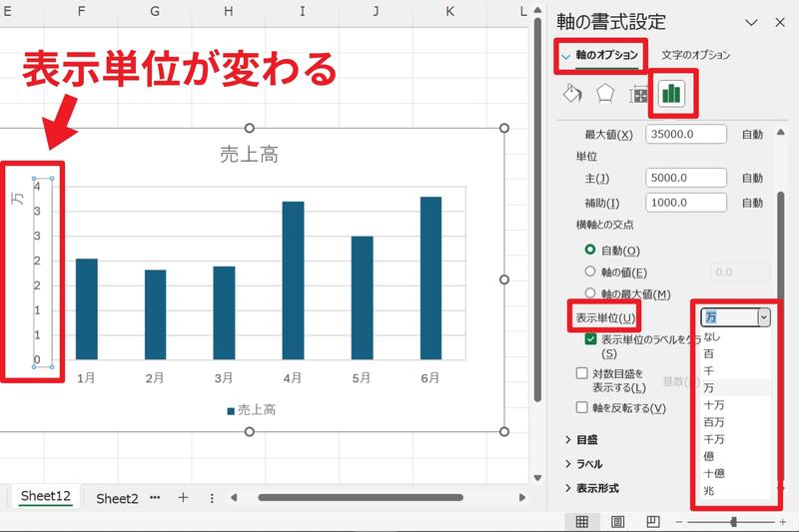Open the Fill & Line paint bucket icon
The height and width of the screenshot is (532, 799).
572,94
